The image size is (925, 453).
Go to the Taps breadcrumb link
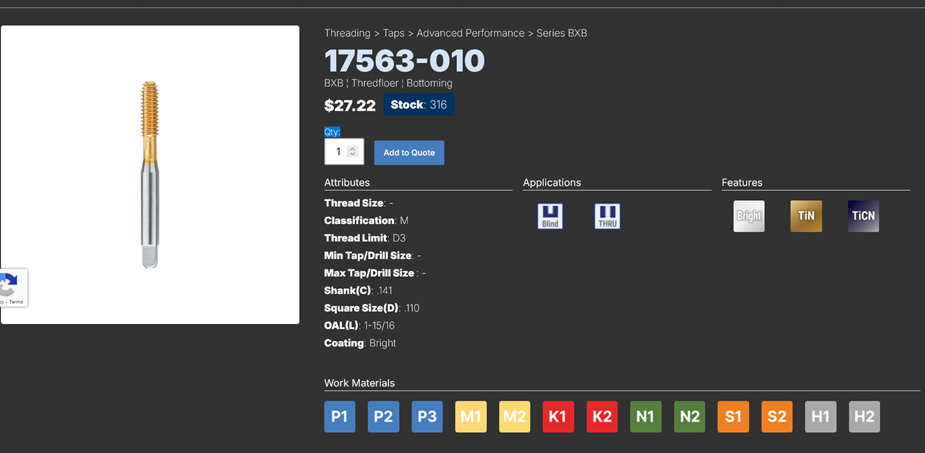(x=393, y=33)
